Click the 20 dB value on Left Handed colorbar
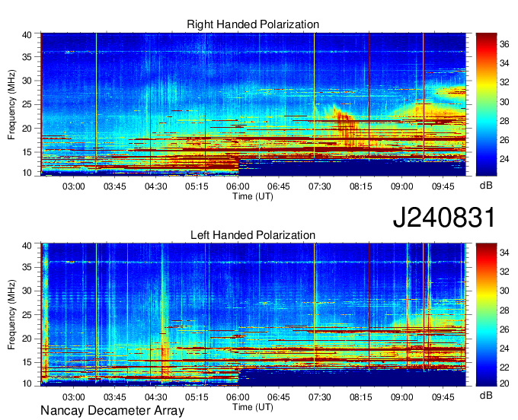Screen dimensions: 518x420 pyautogui.click(x=504, y=383)
